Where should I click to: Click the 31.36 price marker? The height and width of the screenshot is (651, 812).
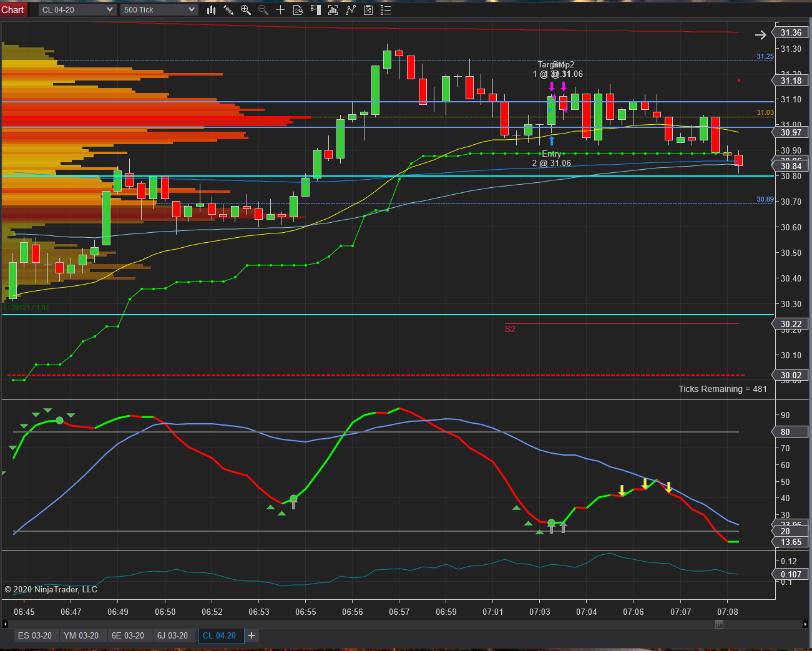(791, 32)
